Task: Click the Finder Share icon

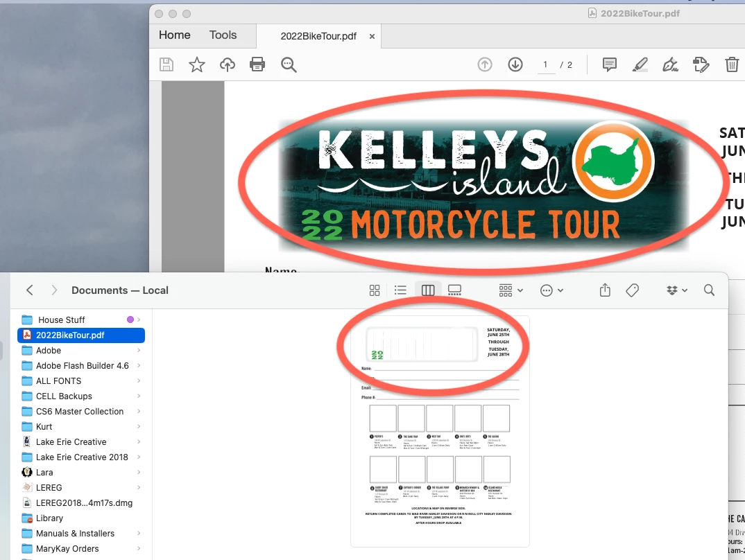Action: (605, 290)
